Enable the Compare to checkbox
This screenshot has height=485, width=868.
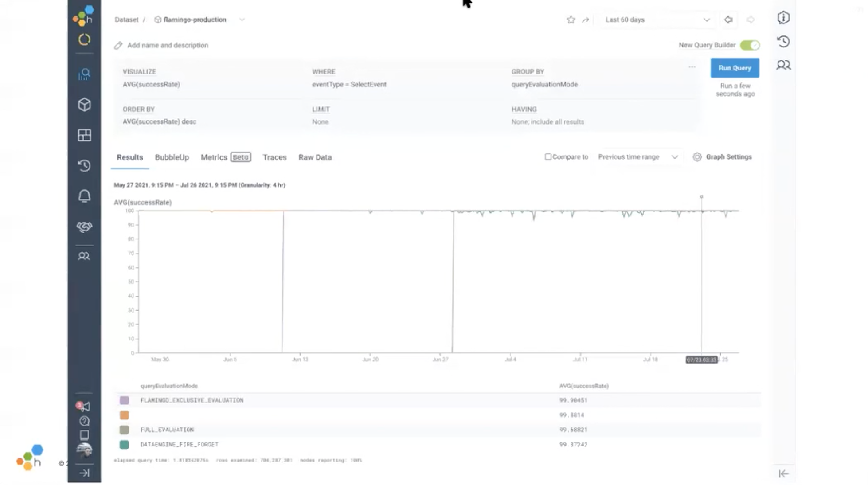[x=548, y=156]
